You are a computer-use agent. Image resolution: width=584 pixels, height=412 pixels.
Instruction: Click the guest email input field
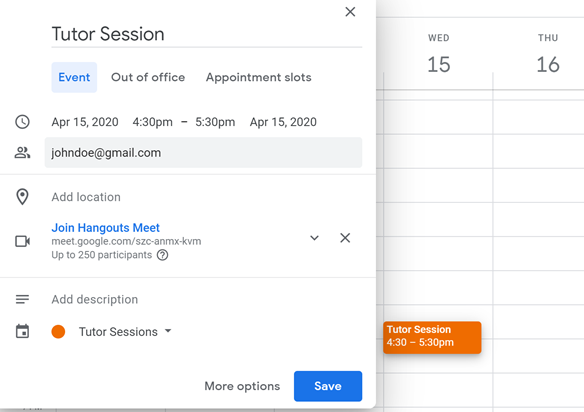click(203, 152)
